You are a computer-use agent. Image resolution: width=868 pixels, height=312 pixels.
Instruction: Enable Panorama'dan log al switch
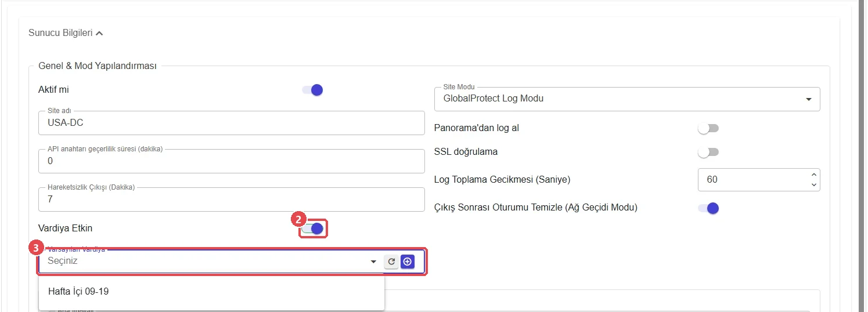(x=708, y=128)
